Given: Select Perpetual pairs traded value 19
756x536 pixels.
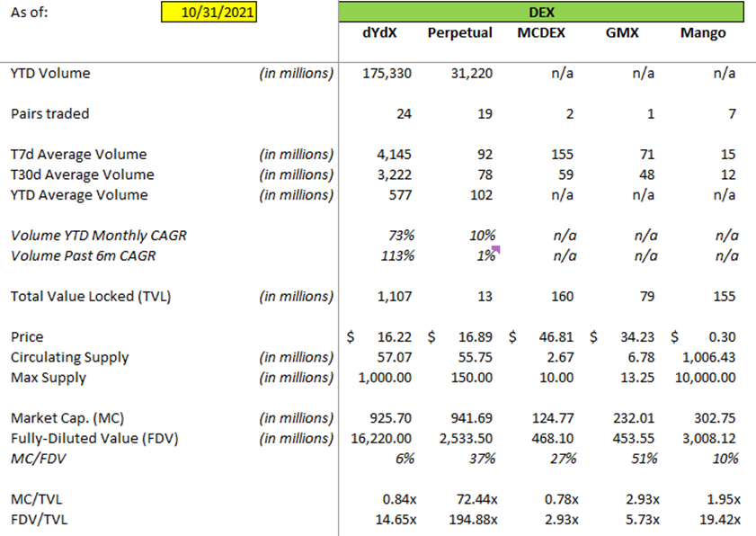Looking at the screenshot, I should pyautogui.click(x=485, y=114).
